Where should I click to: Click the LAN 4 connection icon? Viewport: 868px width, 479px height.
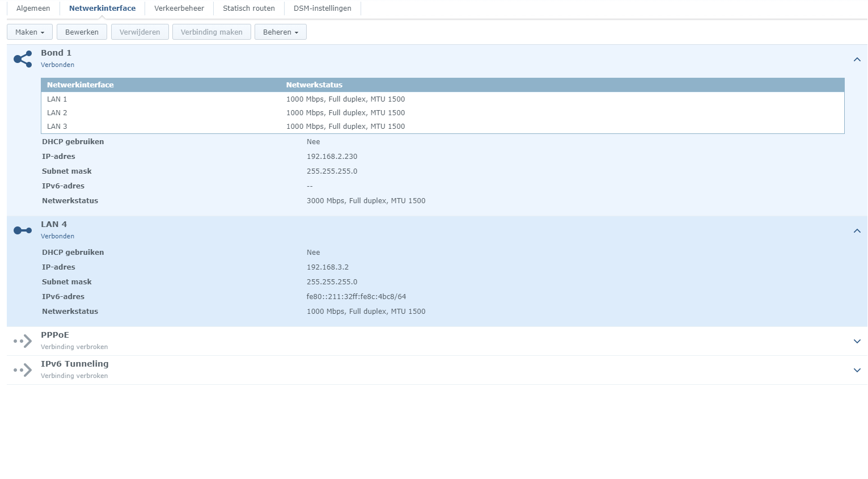(23, 230)
